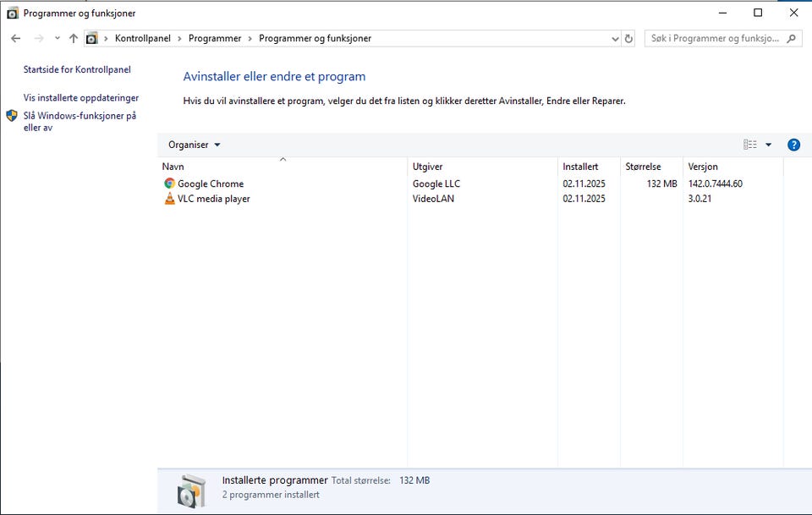
Task: Select the VLC media player row name
Action: (213, 199)
